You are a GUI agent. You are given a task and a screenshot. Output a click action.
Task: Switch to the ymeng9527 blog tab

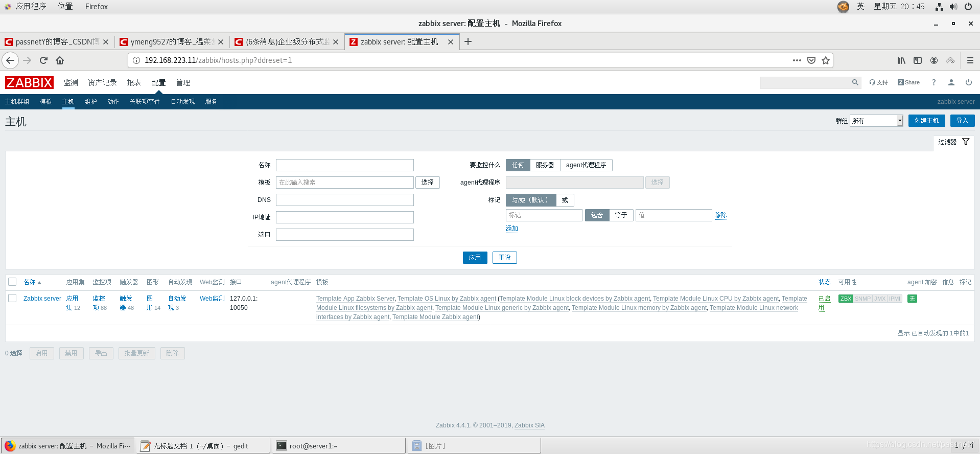172,42
